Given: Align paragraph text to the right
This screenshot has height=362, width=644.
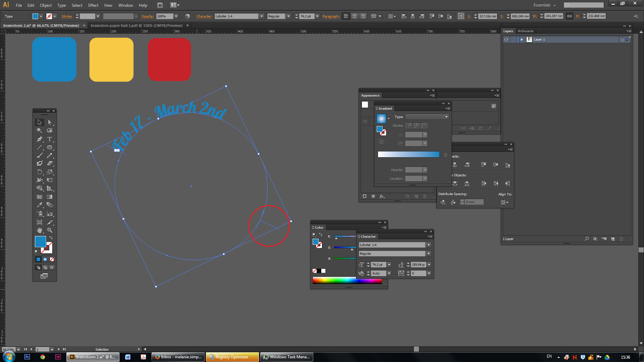Looking at the screenshot, I should [363, 16].
